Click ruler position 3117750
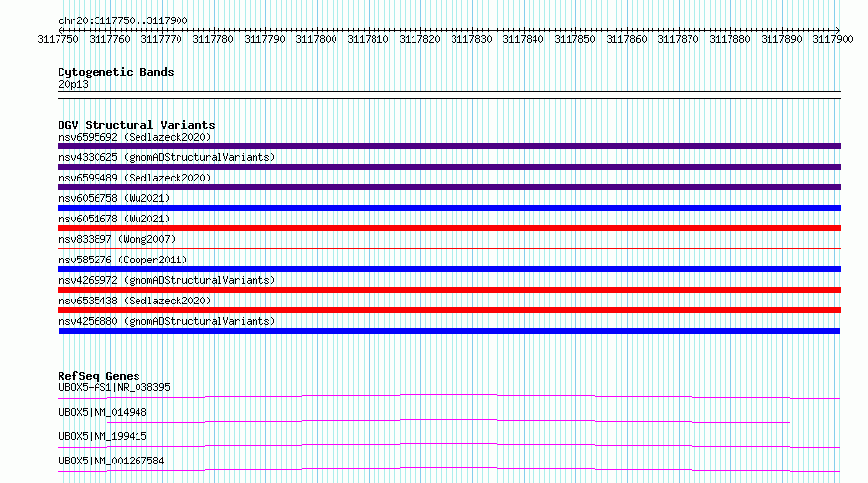This screenshot has height=483, width=868. [x=59, y=39]
